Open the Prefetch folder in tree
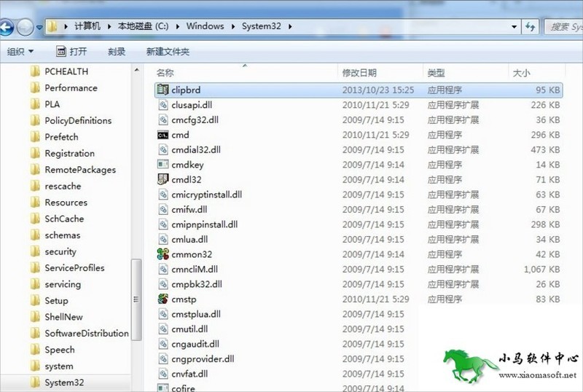This screenshot has width=583, height=392. 54,137
